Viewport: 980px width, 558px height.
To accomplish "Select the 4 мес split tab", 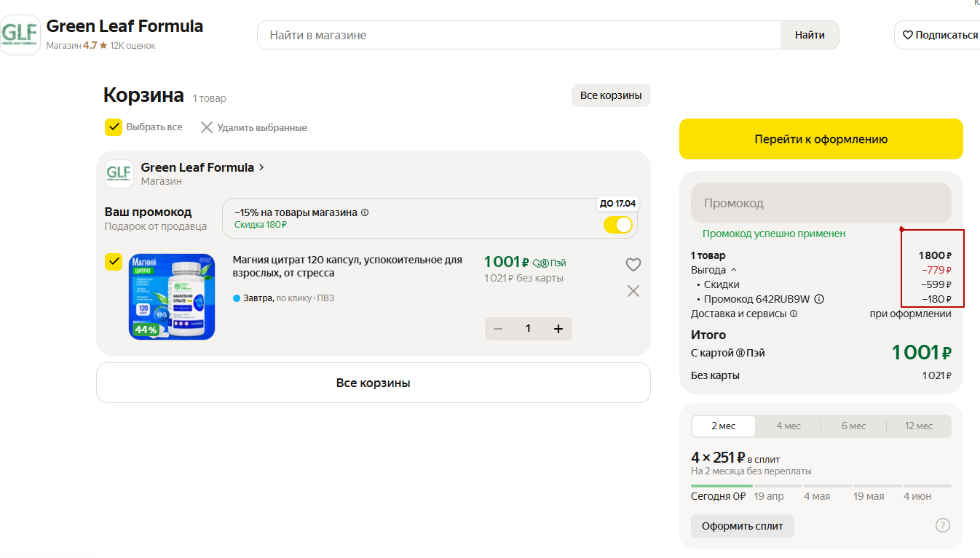I will [x=789, y=426].
